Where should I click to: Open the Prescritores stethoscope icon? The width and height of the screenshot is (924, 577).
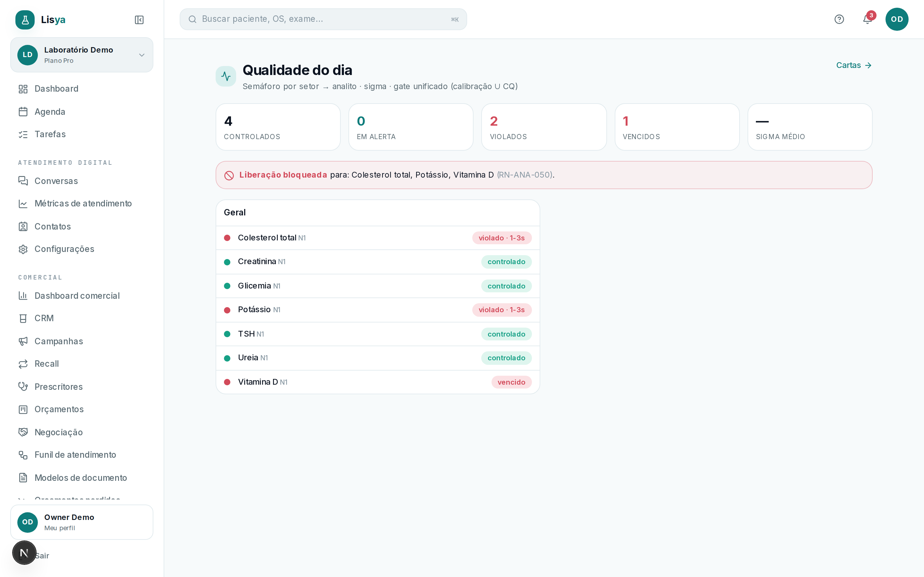[x=23, y=387]
